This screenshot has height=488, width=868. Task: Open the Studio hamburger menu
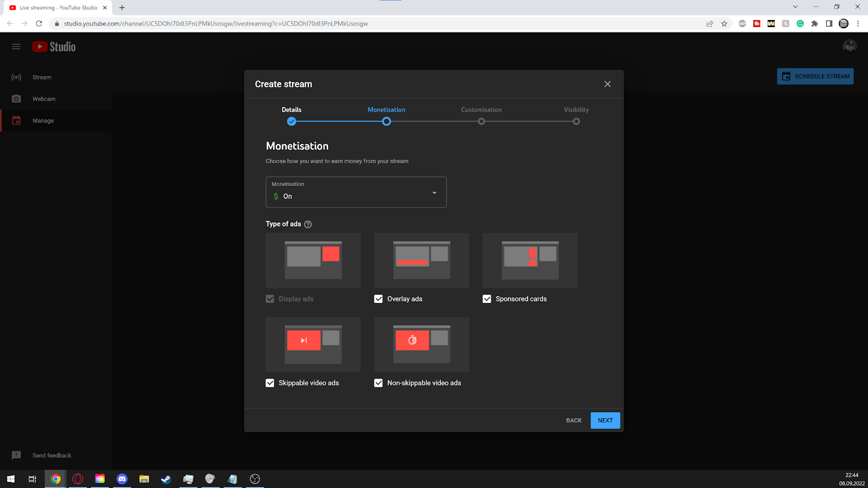pos(16,47)
